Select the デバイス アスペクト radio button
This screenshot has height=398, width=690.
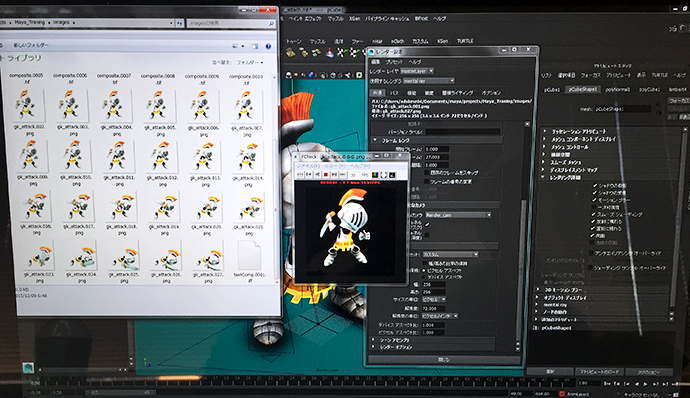click(424, 277)
